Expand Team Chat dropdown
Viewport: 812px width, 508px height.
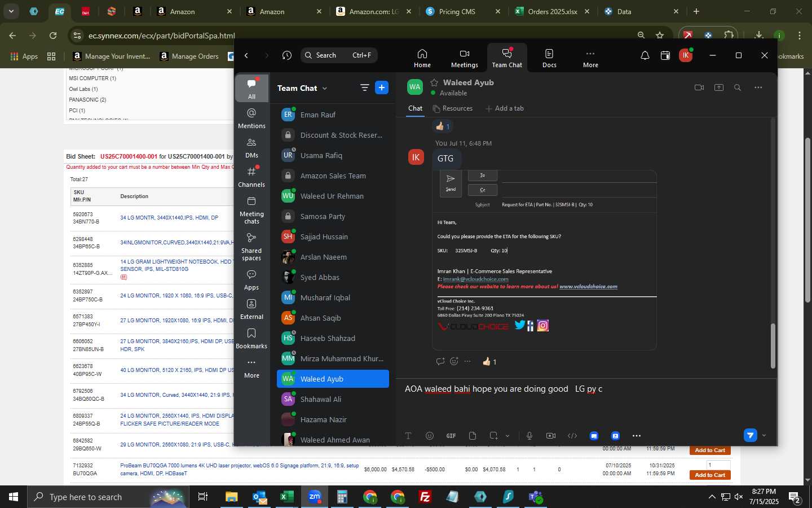pyautogui.click(x=325, y=88)
